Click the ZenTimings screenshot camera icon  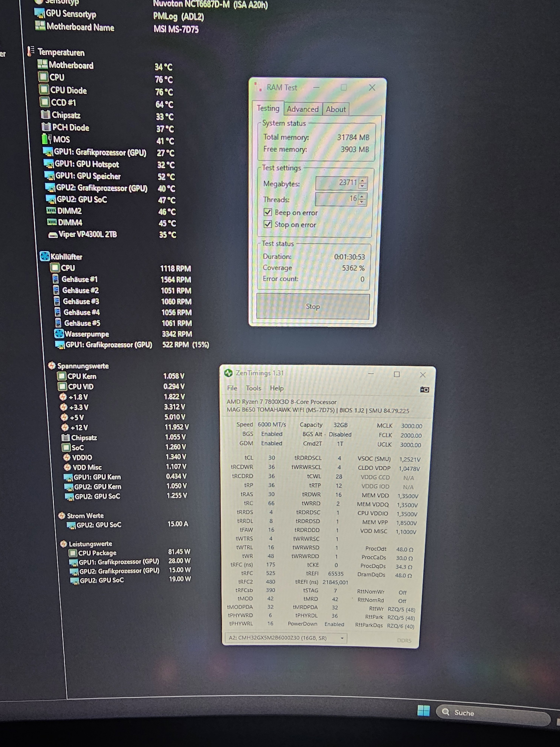tap(424, 390)
